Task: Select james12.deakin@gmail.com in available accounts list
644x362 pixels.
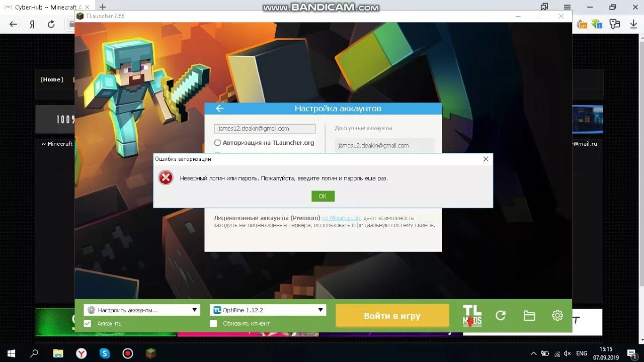Action: click(x=384, y=145)
